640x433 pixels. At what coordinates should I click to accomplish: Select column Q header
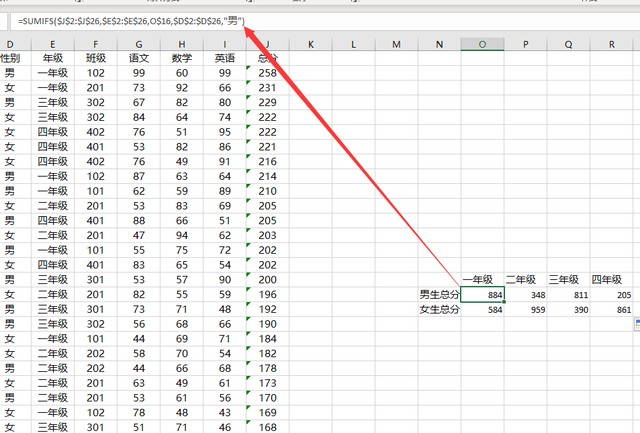pyautogui.click(x=568, y=44)
